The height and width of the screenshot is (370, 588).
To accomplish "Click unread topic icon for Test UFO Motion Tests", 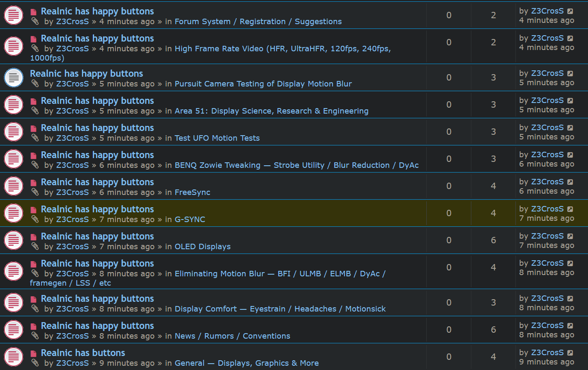I will 14,132.
